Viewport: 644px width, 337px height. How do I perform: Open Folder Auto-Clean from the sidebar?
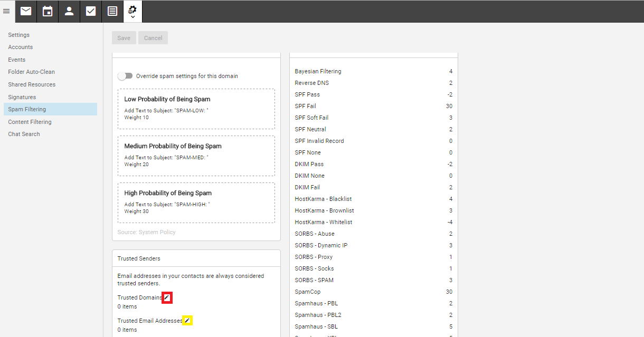click(x=32, y=71)
